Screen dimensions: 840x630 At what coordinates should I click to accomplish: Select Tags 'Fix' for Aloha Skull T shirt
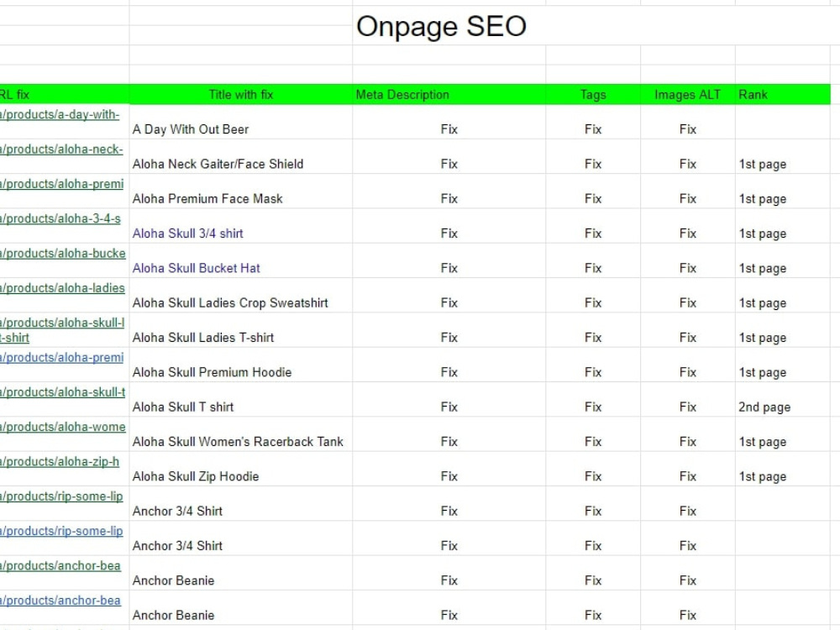[593, 400]
